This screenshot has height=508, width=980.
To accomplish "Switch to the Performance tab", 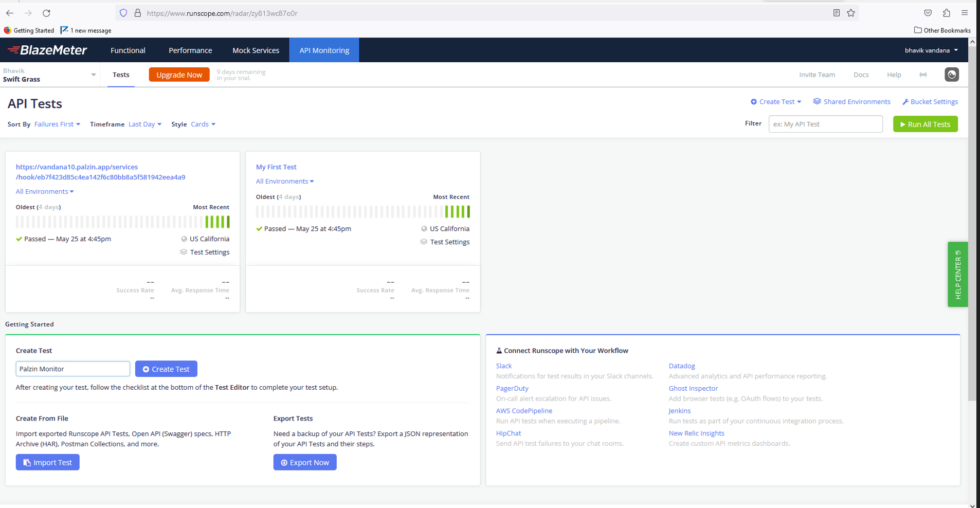I will click(x=190, y=50).
